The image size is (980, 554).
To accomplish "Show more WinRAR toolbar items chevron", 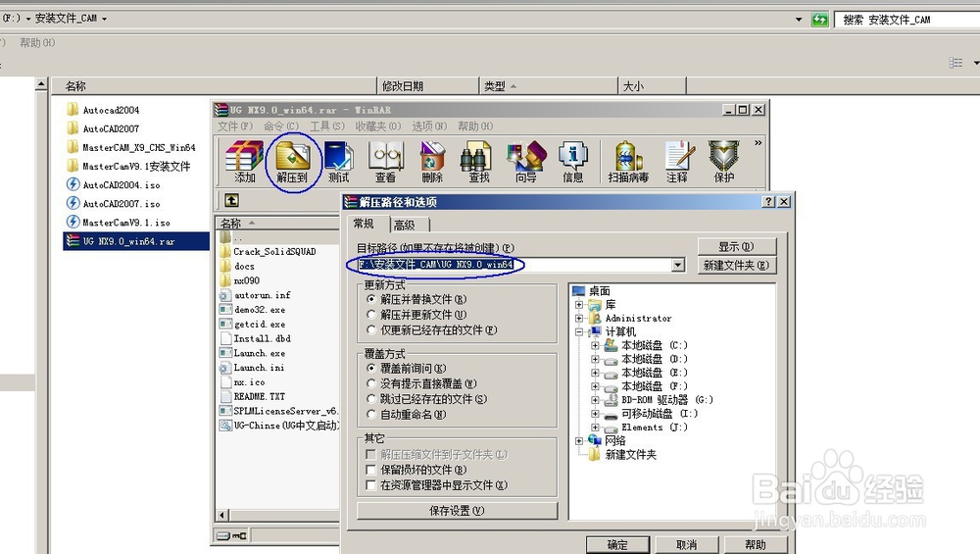I will (759, 143).
